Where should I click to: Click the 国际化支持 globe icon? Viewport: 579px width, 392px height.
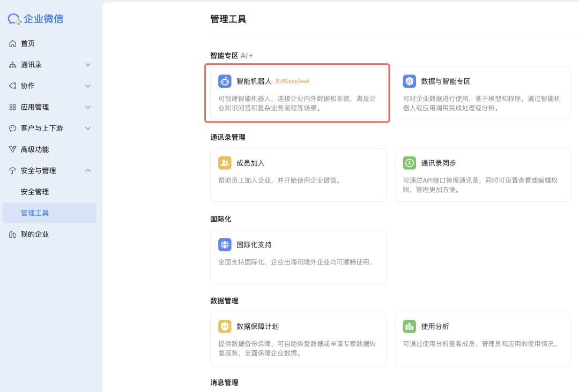click(x=225, y=245)
